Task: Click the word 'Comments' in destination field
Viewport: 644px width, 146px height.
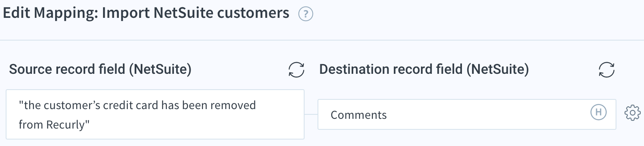Action: click(358, 115)
